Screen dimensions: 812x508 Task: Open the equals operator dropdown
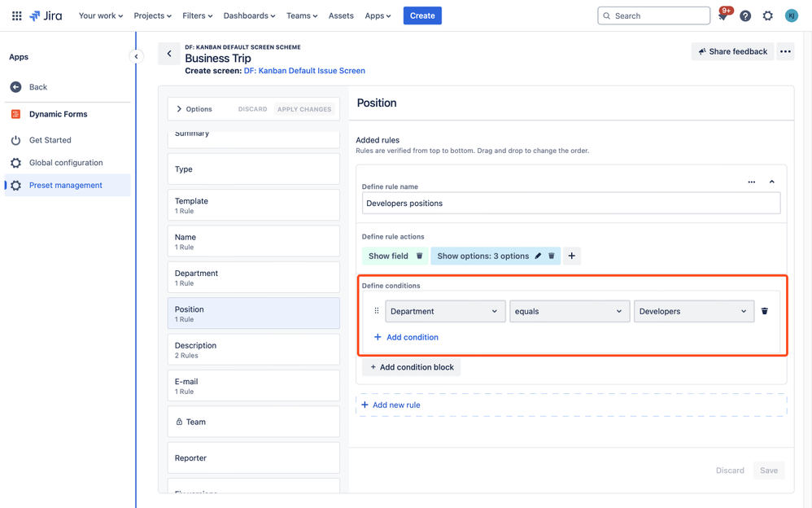pyautogui.click(x=570, y=311)
